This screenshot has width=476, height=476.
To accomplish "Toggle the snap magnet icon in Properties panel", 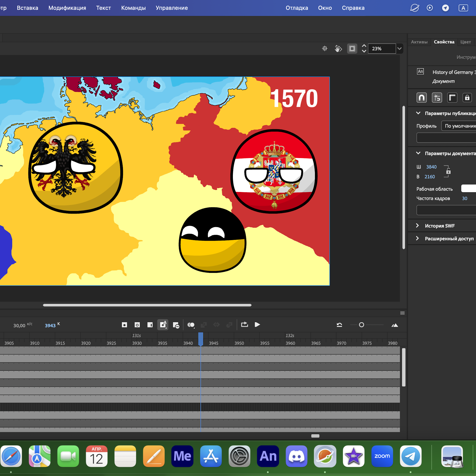I will click(x=422, y=97).
